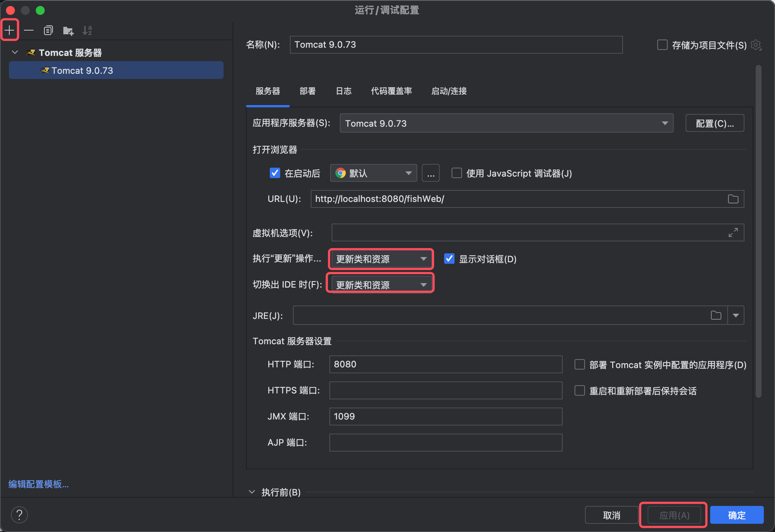
Task: Click the 取消 button
Action: pos(611,515)
